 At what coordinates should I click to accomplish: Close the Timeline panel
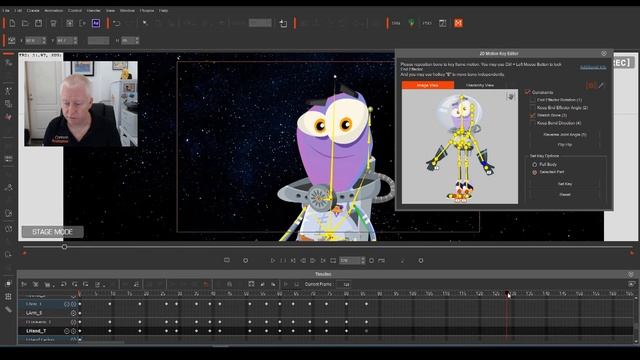[x=631, y=274]
